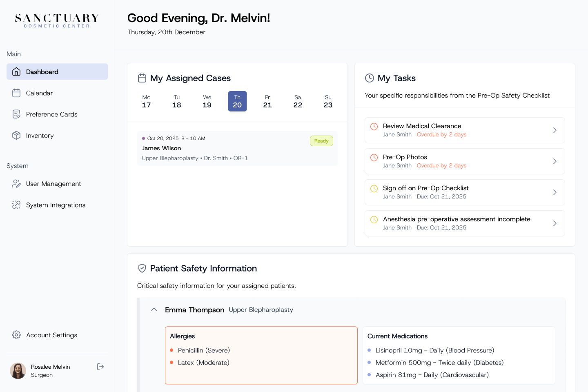Select Friday 21 in the week strip
588x392 pixels.
point(267,101)
